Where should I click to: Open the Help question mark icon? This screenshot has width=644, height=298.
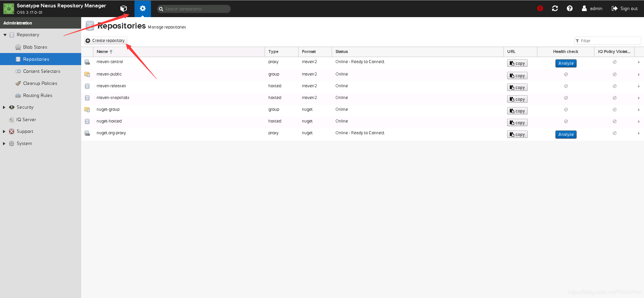click(x=570, y=8)
